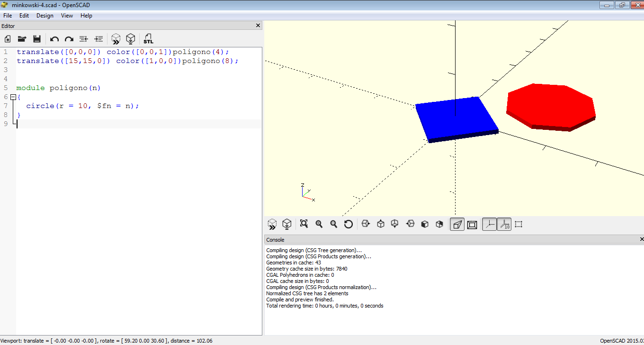Open the View menu
This screenshot has height=345, width=644.
click(x=67, y=16)
